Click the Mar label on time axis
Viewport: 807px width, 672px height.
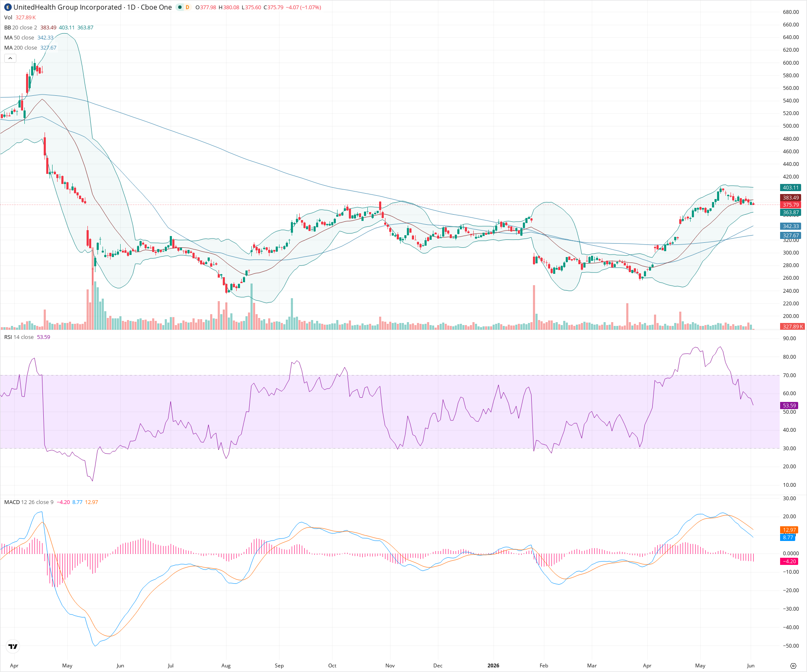pos(592,666)
